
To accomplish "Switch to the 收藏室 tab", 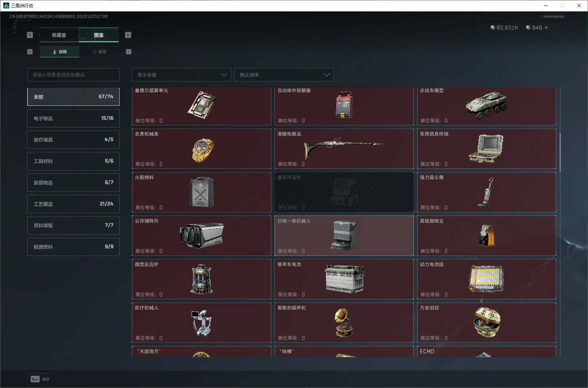I will (x=59, y=35).
